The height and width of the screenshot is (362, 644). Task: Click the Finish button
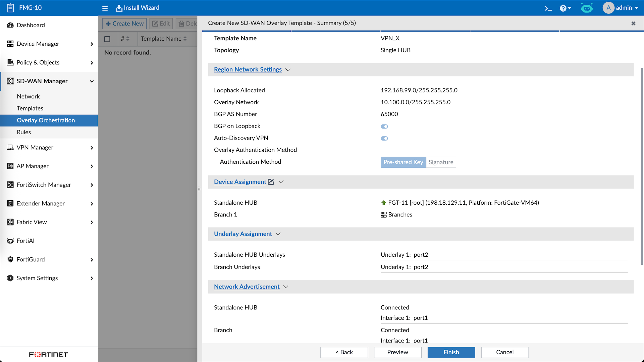451,352
